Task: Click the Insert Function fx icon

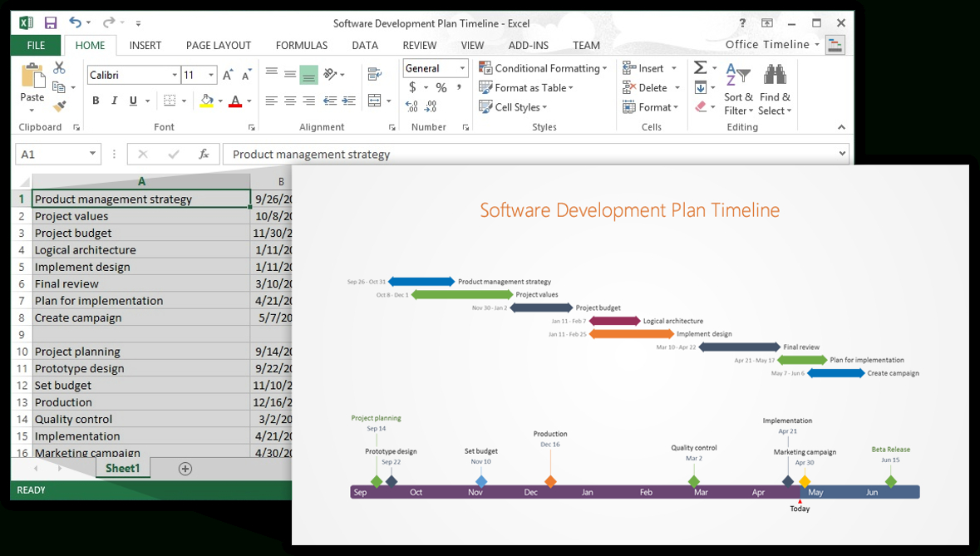Action: click(204, 154)
